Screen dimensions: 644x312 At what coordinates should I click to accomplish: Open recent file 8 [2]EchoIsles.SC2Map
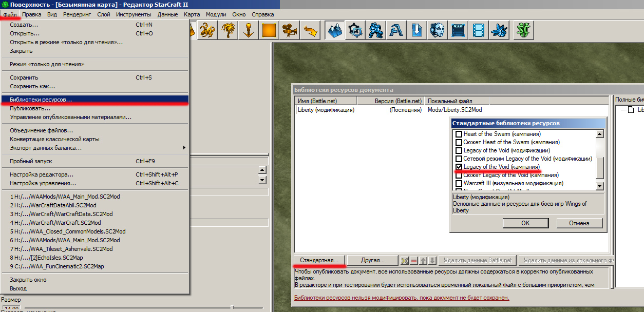[x=95, y=258]
